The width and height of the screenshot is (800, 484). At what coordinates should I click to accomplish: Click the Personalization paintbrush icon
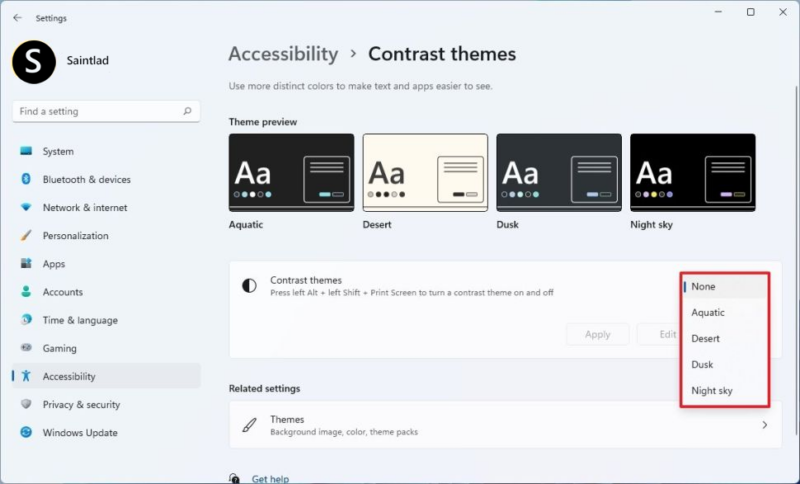pyautogui.click(x=26, y=236)
